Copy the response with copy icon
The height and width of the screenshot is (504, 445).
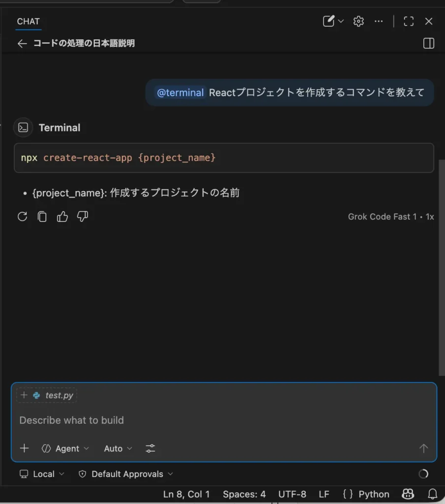click(x=42, y=217)
